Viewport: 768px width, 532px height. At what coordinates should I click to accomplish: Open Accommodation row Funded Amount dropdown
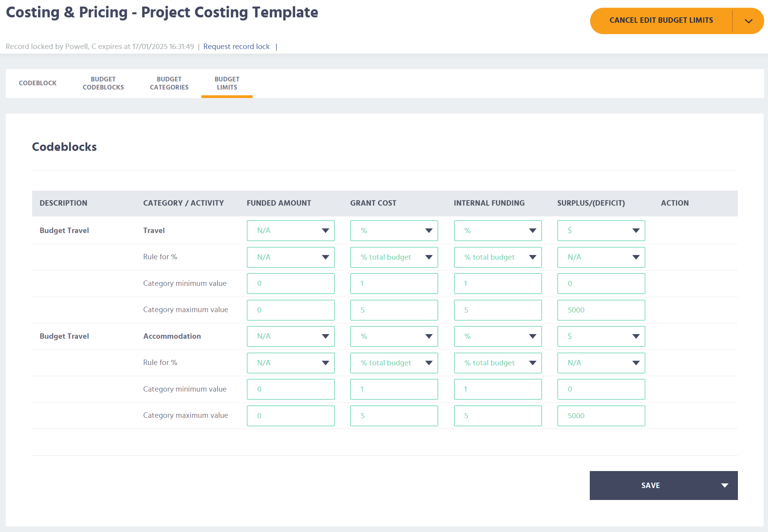coord(291,336)
